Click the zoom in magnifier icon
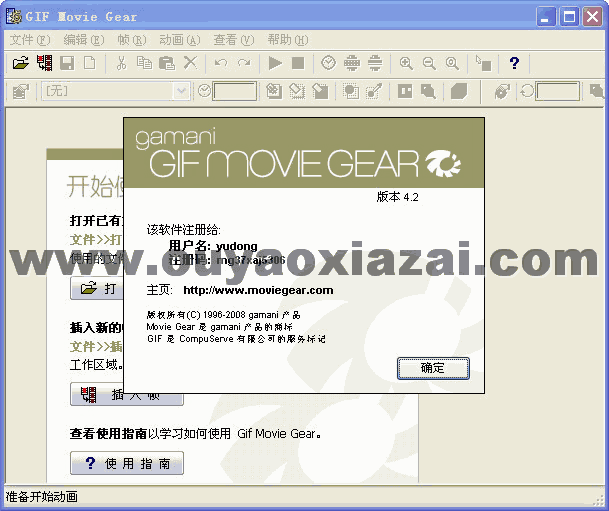This screenshot has width=609, height=511. [406, 63]
